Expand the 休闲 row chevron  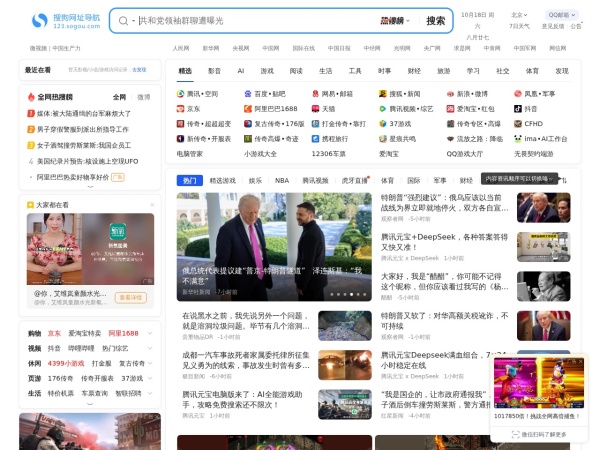[150, 363]
